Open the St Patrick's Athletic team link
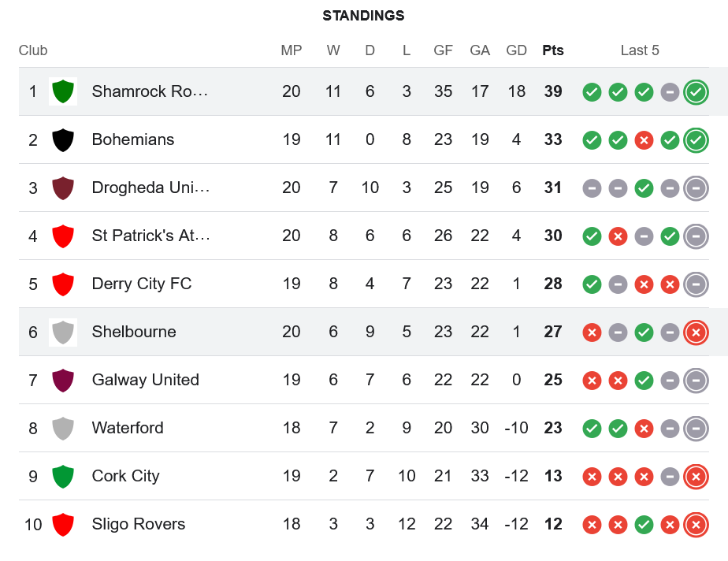 pyautogui.click(x=150, y=236)
